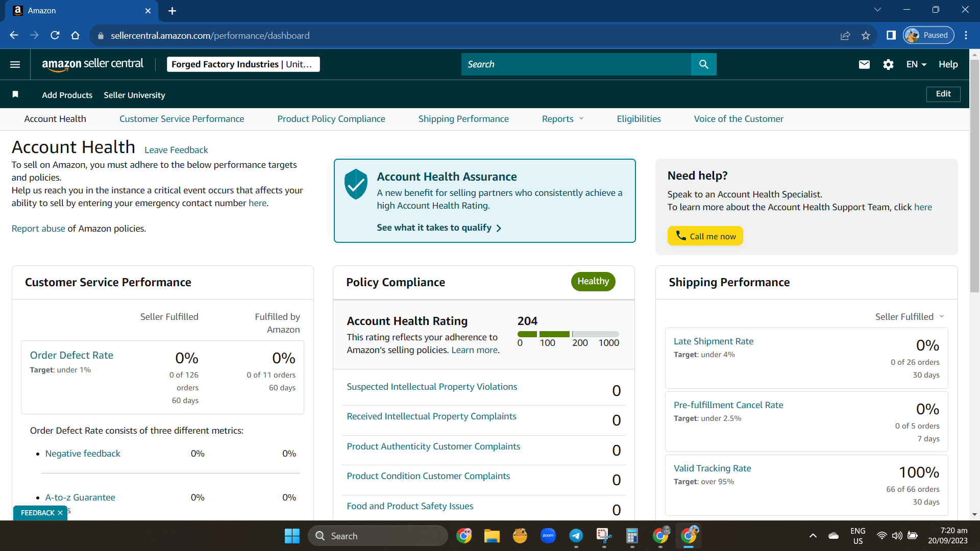The image size is (980, 551).
Task: Click the browser address bar URL
Action: tap(210, 35)
